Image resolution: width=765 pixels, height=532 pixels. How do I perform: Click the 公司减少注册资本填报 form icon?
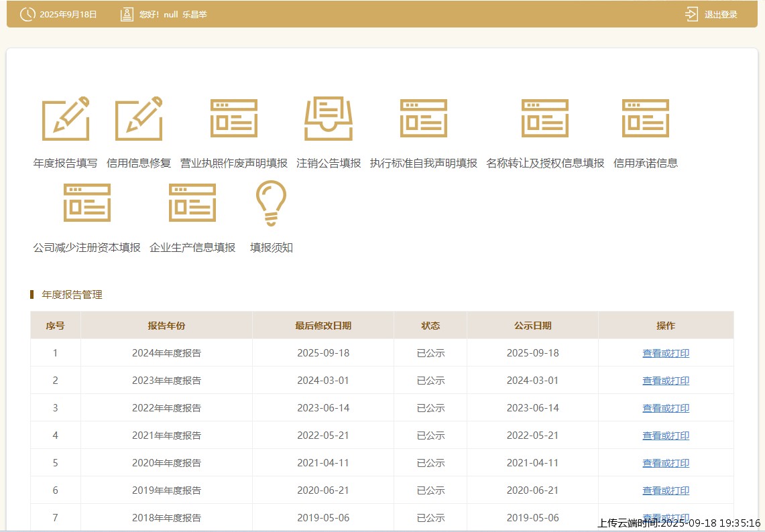[87, 203]
